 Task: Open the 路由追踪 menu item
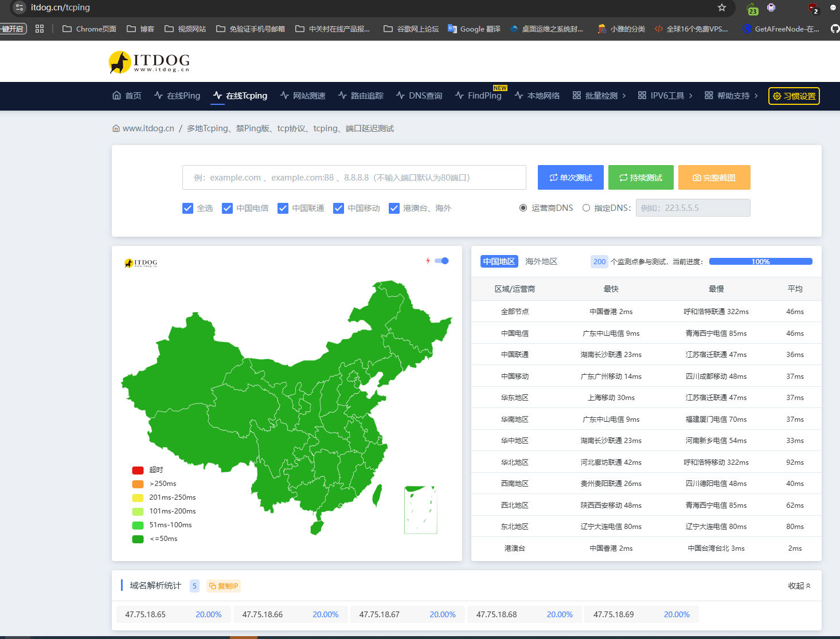pos(361,96)
